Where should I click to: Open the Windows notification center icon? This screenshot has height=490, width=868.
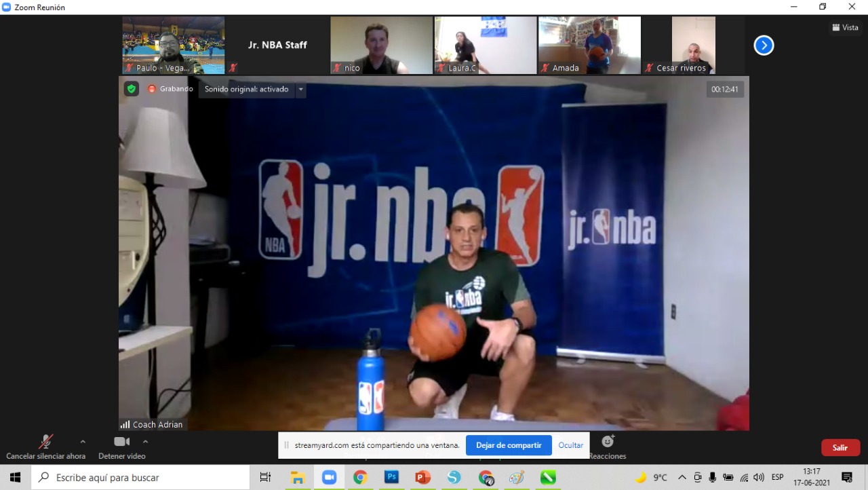pos(847,477)
